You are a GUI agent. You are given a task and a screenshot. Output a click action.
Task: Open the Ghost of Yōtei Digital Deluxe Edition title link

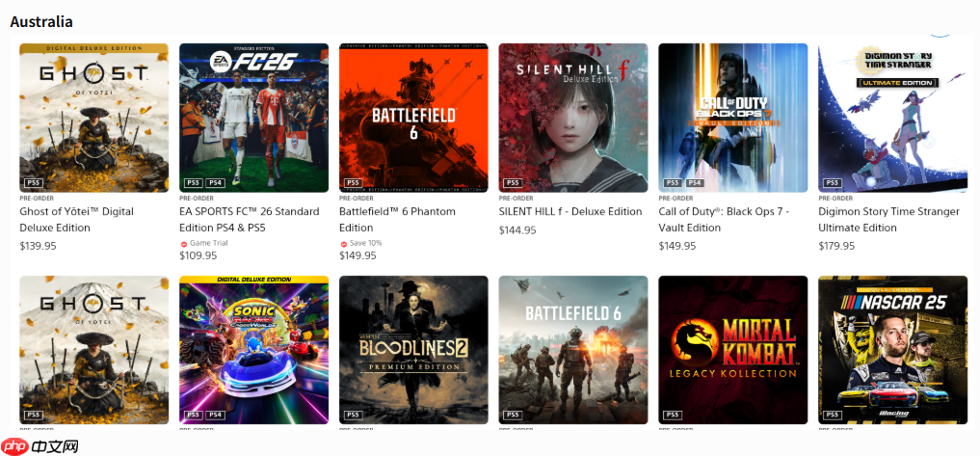click(76, 220)
